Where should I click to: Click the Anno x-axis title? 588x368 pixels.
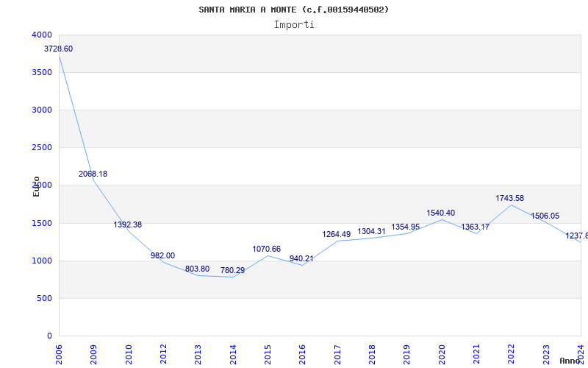click(570, 361)
